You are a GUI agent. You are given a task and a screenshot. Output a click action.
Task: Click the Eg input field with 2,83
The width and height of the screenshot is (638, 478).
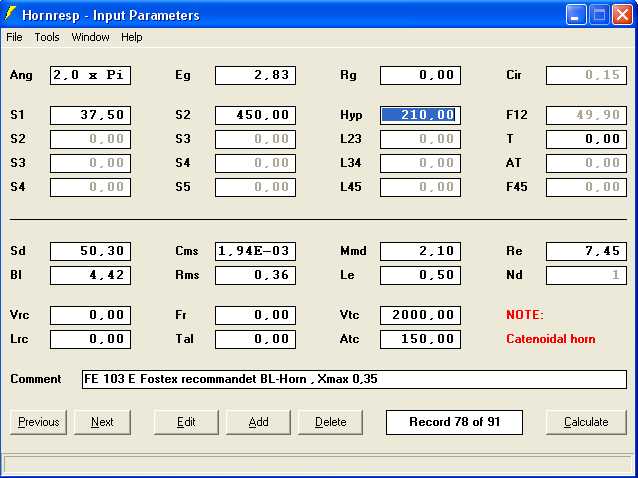point(255,75)
